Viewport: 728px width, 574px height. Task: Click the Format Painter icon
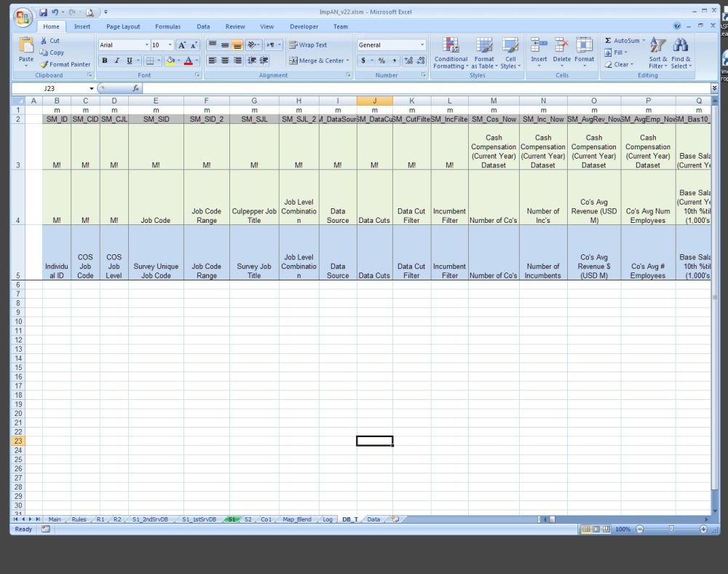coord(44,65)
